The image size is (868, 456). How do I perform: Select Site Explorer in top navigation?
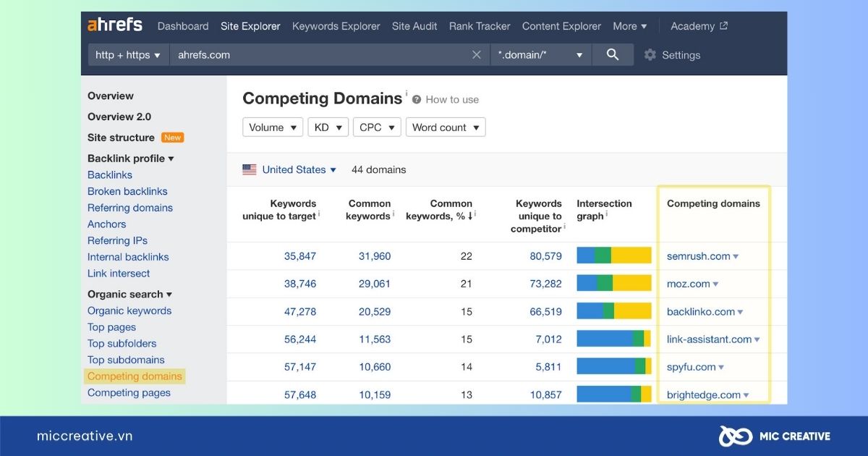pyautogui.click(x=250, y=26)
